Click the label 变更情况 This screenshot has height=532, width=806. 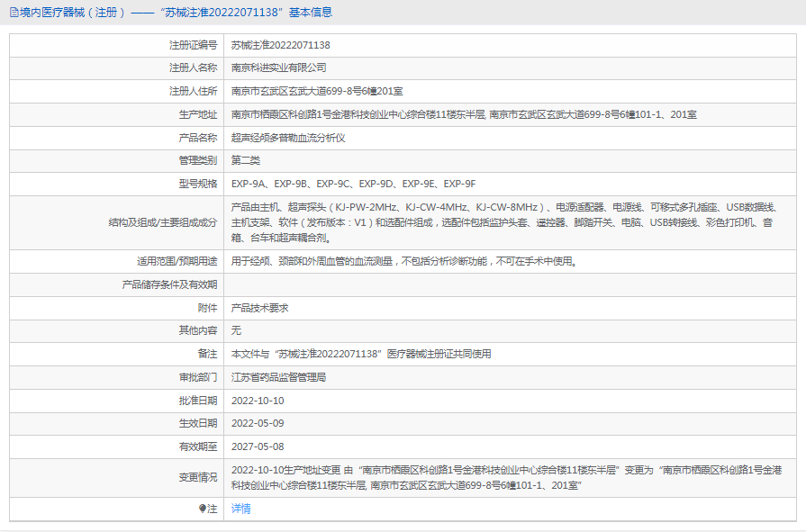coord(198,477)
